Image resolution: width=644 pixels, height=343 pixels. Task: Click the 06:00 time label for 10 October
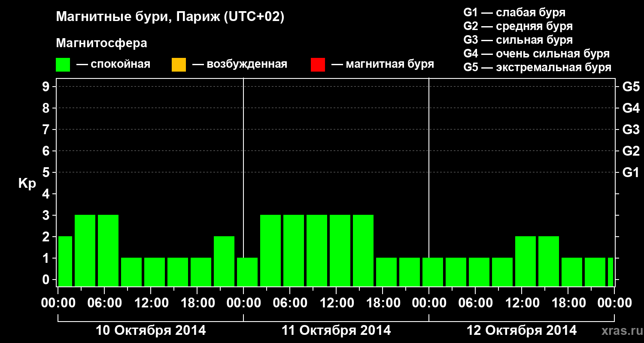(104, 303)
